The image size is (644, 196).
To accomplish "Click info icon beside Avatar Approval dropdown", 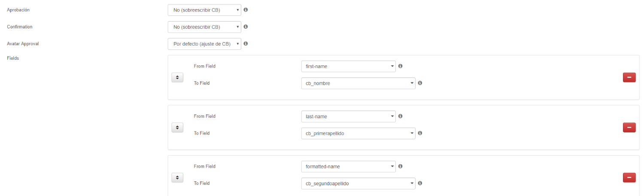I will [x=246, y=43].
